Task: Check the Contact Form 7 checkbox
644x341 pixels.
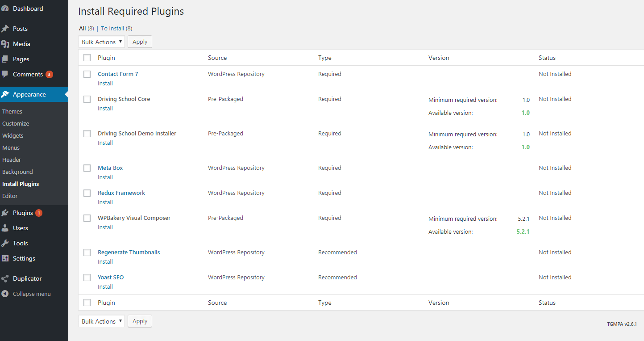Action: (87, 74)
